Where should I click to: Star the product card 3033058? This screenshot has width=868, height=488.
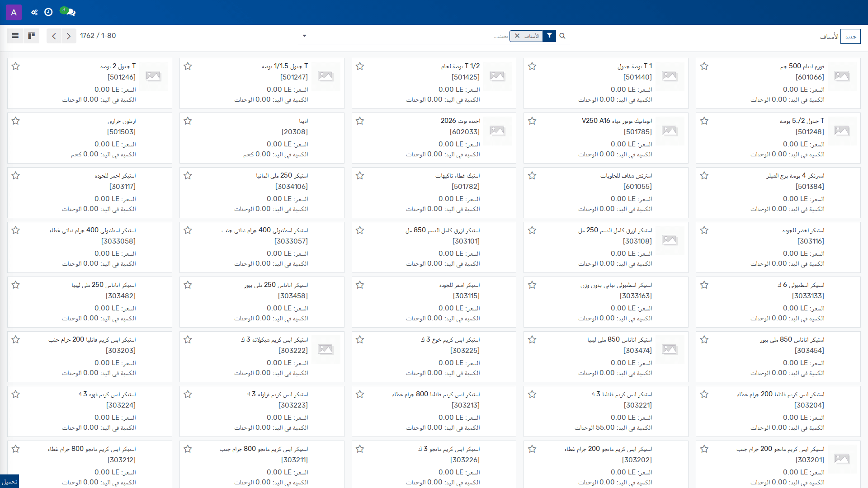(x=16, y=230)
